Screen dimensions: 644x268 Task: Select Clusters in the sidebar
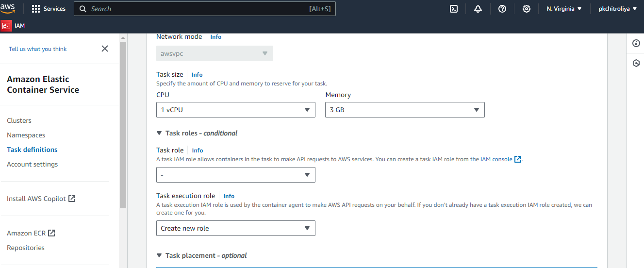[x=19, y=120]
